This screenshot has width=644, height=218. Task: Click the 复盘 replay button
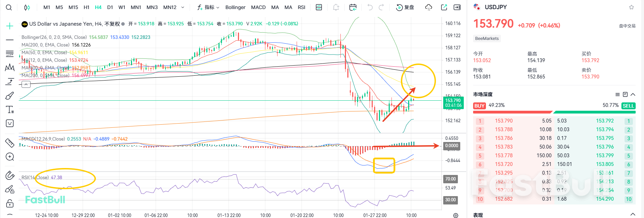[x=405, y=7]
